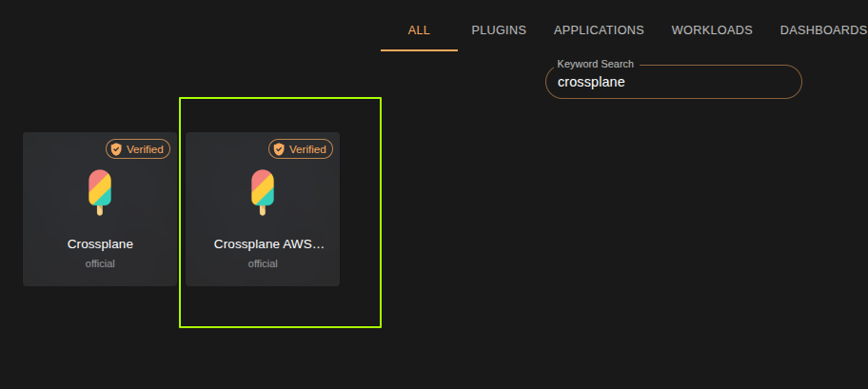Image resolution: width=868 pixels, height=389 pixels.
Task: Show the DASHBOARDS tab
Action: pyautogui.click(x=822, y=29)
